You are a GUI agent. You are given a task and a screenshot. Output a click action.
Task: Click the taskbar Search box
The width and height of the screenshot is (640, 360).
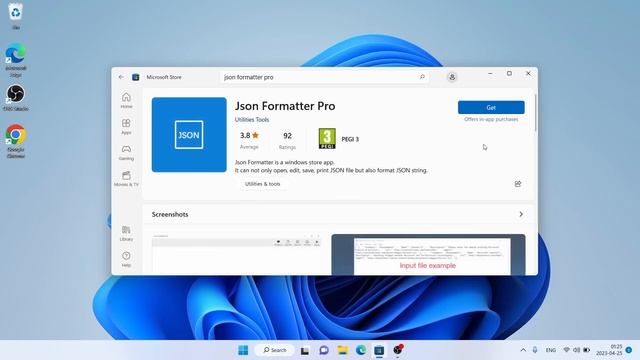tap(274, 350)
